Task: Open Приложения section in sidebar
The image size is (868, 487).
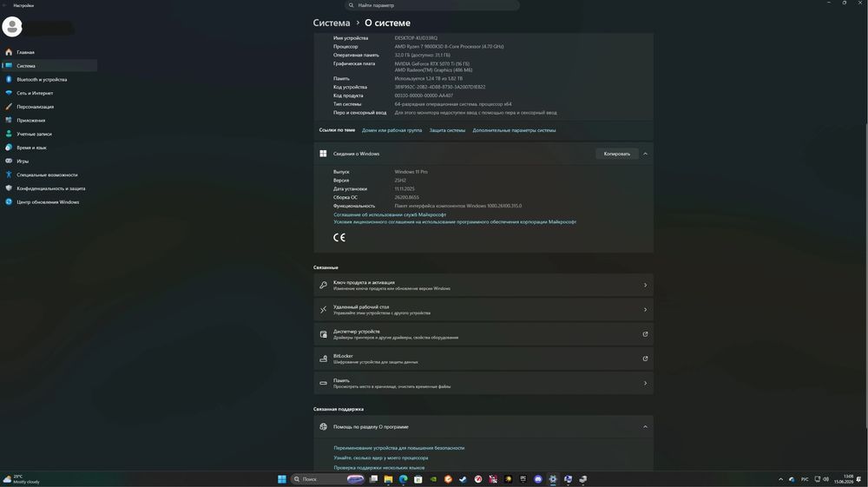Action: tap(49, 120)
